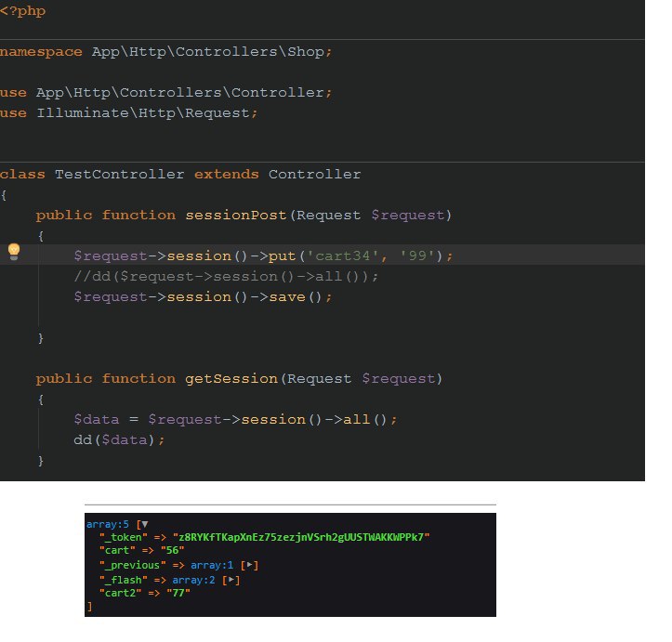This screenshot has height=642, width=672.
Task: Click the put method call
Action: (x=282, y=255)
